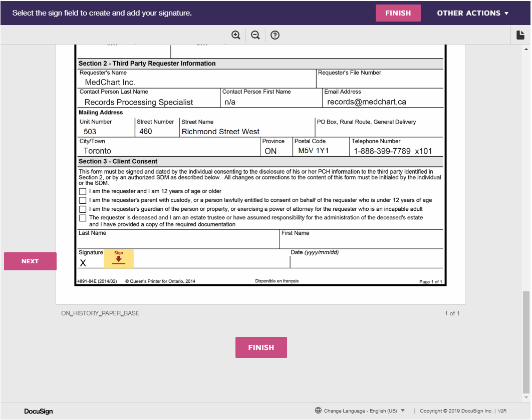Click 'Richmond Street West' street name

point(220,132)
